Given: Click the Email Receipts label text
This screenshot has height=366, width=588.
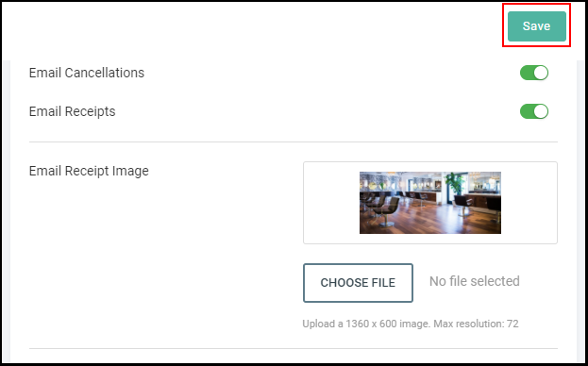Looking at the screenshot, I should tap(72, 111).
